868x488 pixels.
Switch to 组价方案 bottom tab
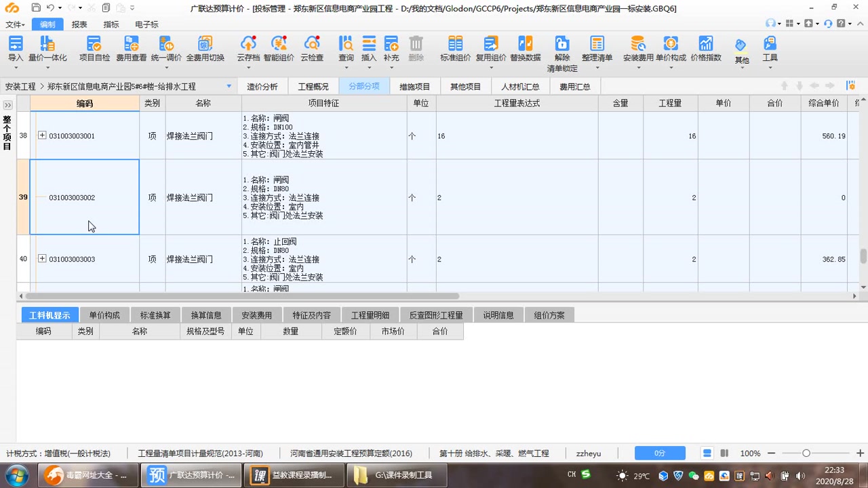point(549,315)
